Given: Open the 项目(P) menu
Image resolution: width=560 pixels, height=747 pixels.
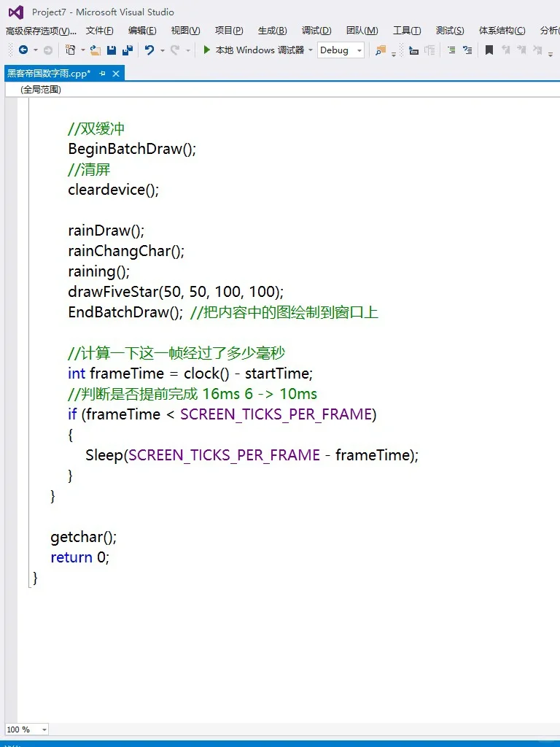Looking at the screenshot, I should (x=229, y=31).
